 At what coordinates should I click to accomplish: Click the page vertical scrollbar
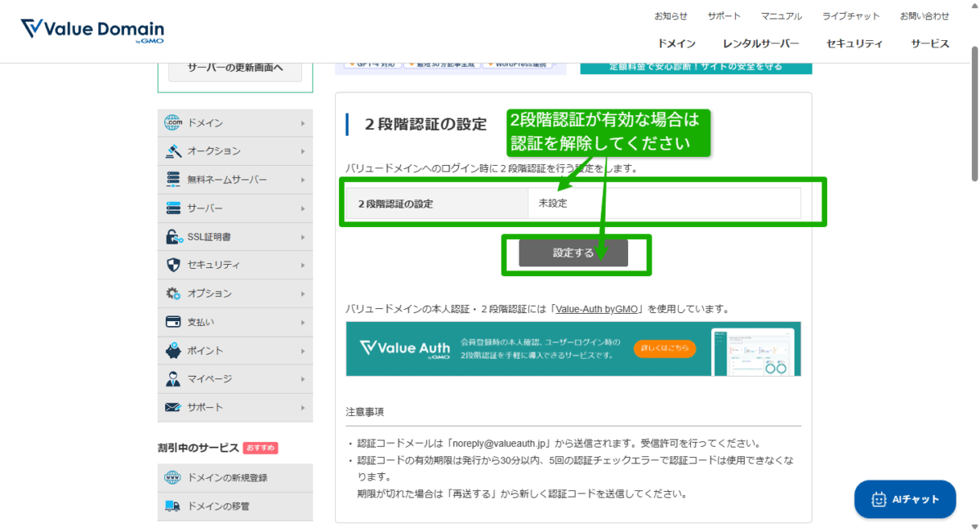pyautogui.click(x=973, y=114)
